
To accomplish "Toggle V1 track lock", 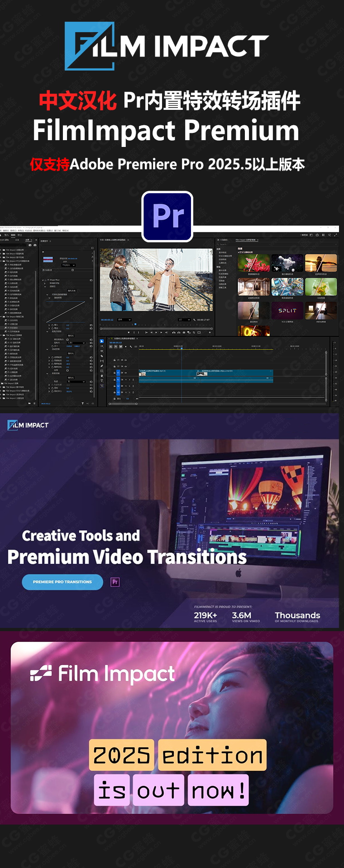I will tap(115, 373).
